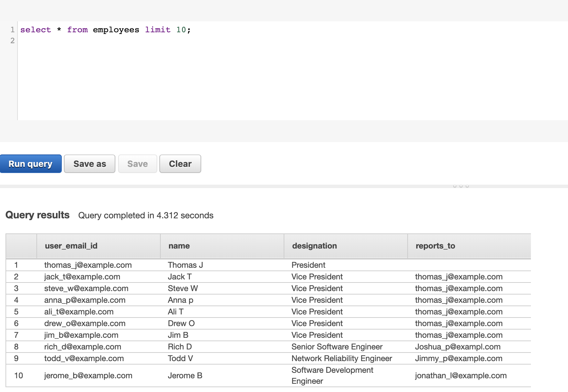Select the President designation cell

pyautogui.click(x=308, y=265)
